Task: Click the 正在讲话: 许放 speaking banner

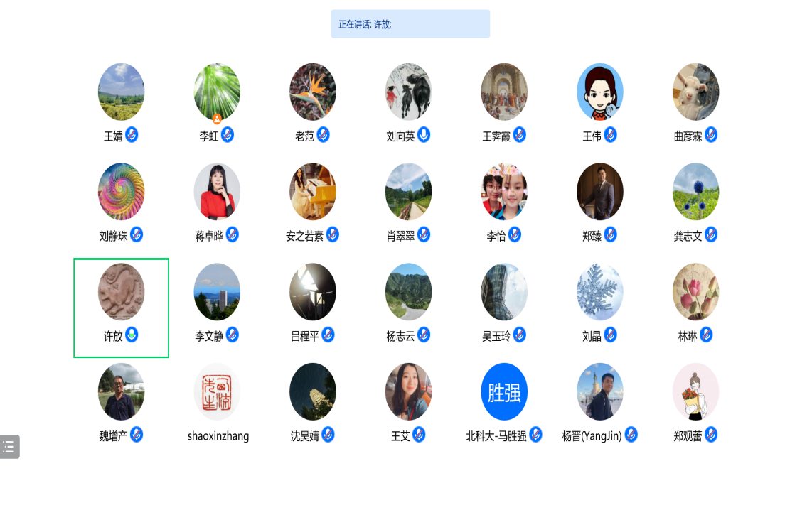Action: click(x=410, y=24)
